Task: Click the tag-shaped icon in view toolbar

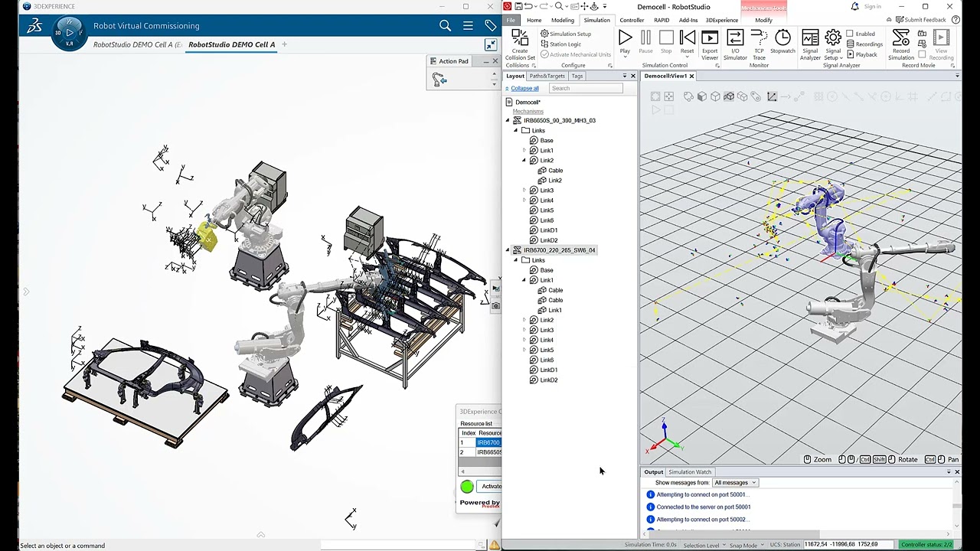Action: (x=756, y=96)
